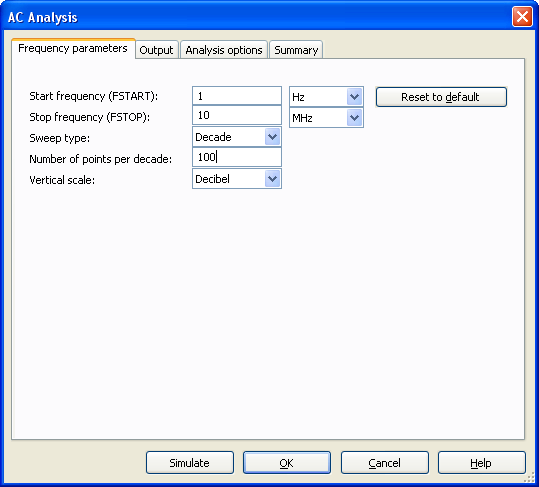Click the Sweep type label
Screen dimensions: 539x487
(59, 139)
